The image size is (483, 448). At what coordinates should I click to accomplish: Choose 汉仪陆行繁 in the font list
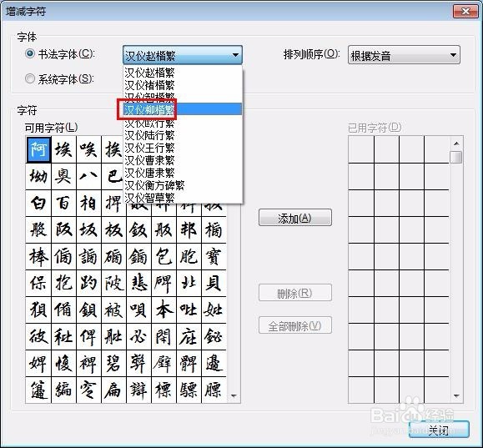[x=183, y=135]
